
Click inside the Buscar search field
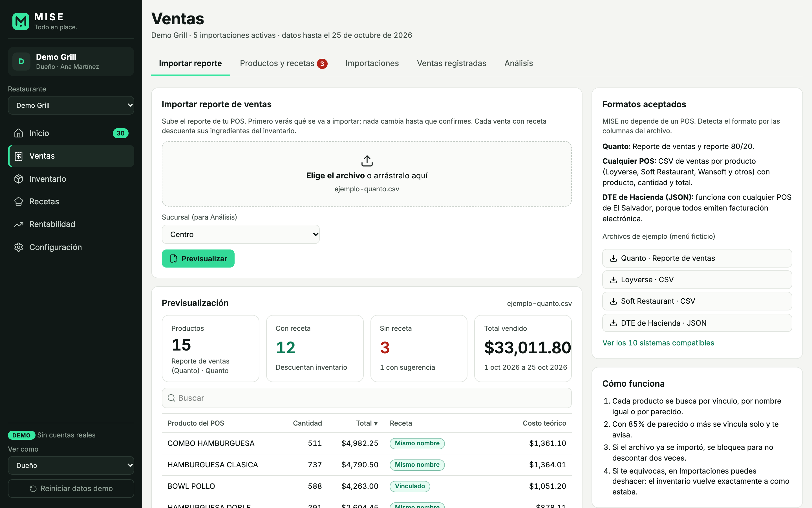click(367, 398)
